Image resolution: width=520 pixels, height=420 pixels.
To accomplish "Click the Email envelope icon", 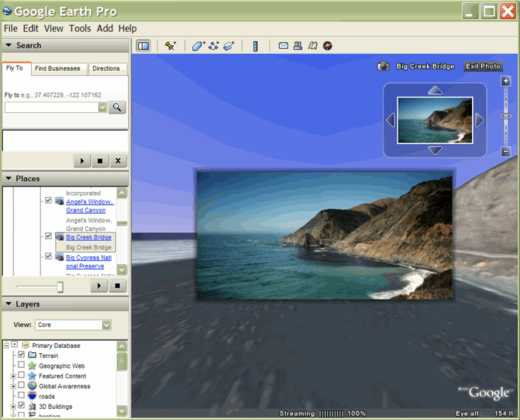I will [x=283, y=46].
